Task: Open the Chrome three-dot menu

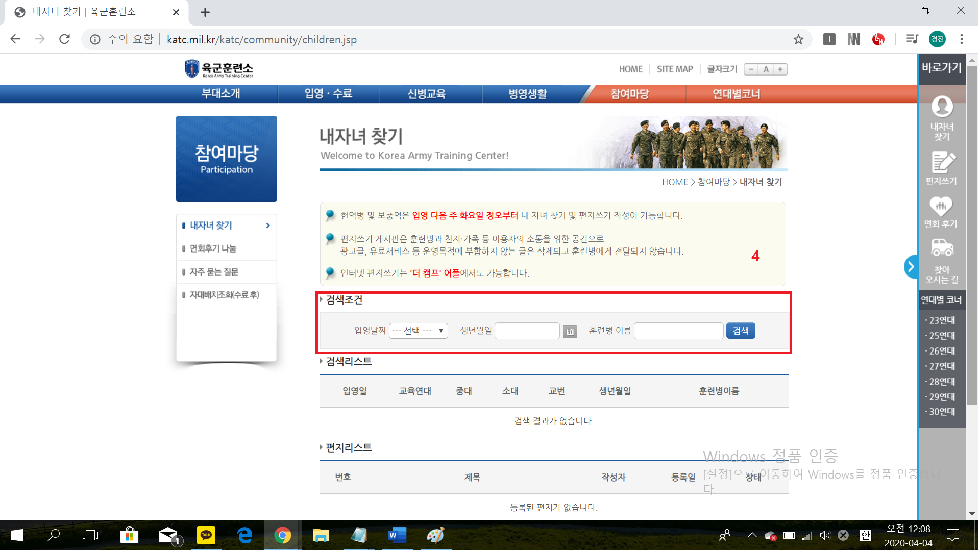Action: tap(962, 39)
